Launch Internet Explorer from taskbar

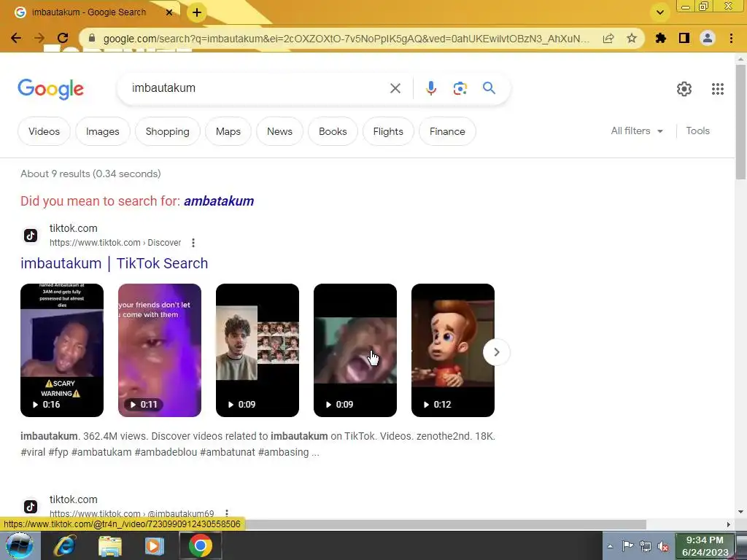pos(64,546)
